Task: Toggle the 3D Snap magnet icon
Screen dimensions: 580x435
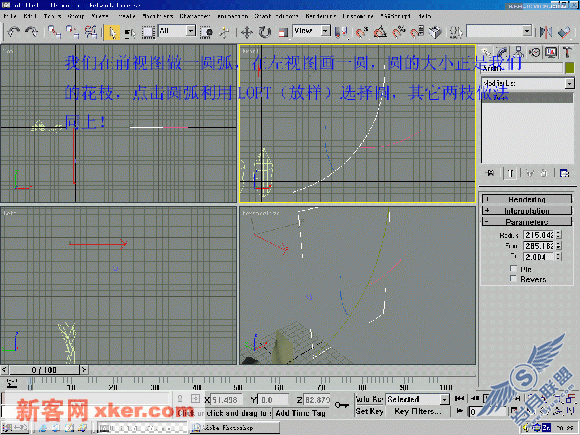Action: coord(362,32)
